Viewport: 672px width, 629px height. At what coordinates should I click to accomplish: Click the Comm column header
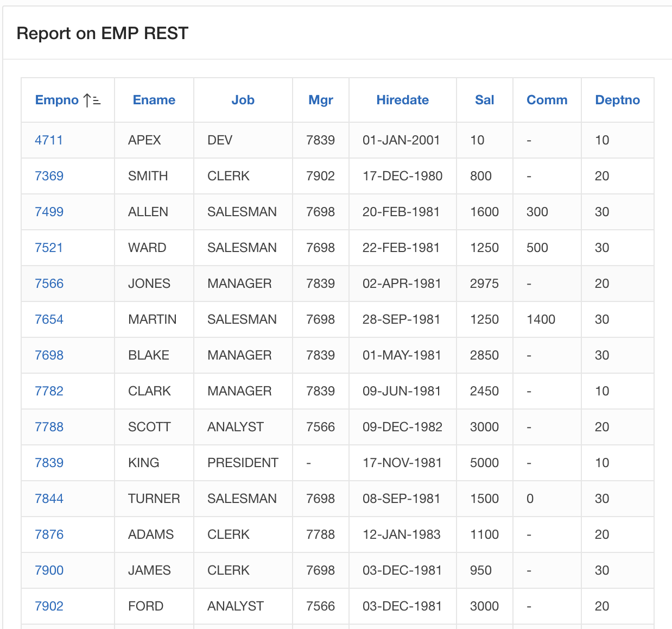(547, 100)
